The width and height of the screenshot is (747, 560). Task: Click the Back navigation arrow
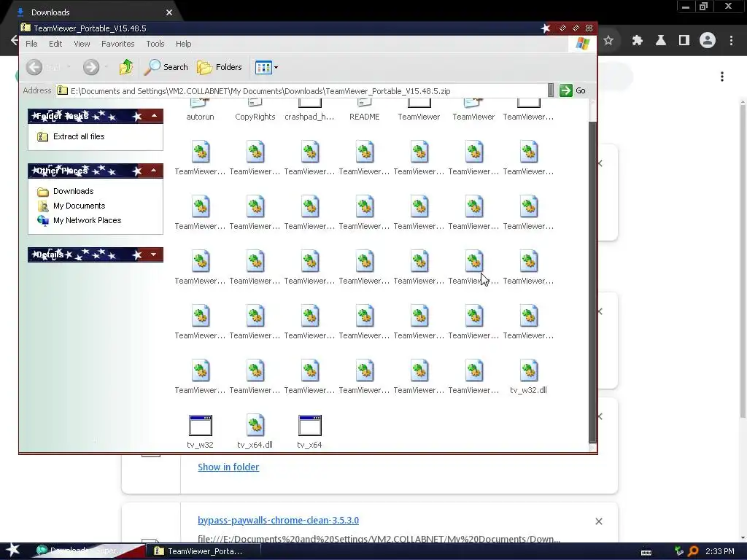tap(34, 67)
